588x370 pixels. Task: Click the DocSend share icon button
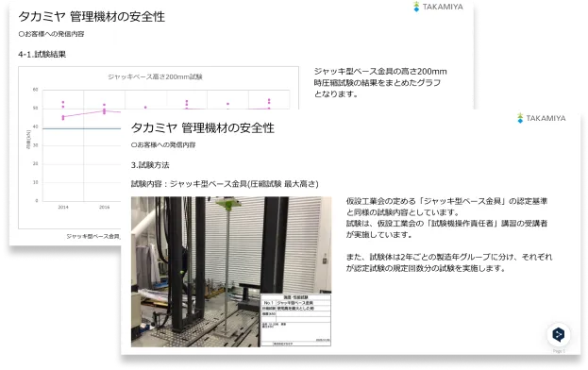point(559,334)
